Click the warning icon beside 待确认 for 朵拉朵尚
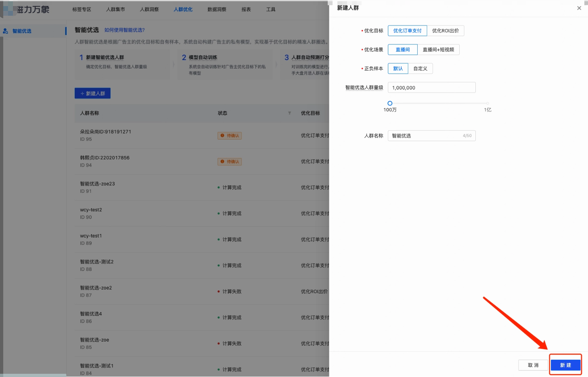588x377 pixels. (x=222, y=135)
